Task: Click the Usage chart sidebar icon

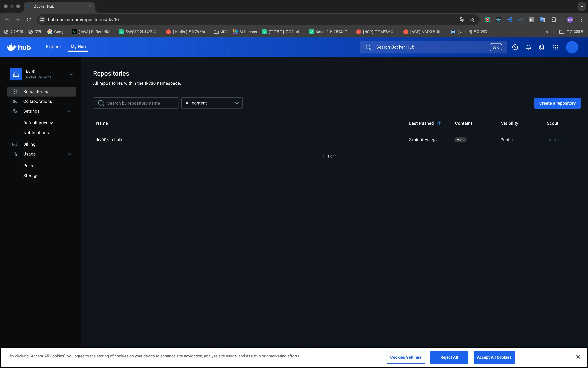Action: click(15, 154)
